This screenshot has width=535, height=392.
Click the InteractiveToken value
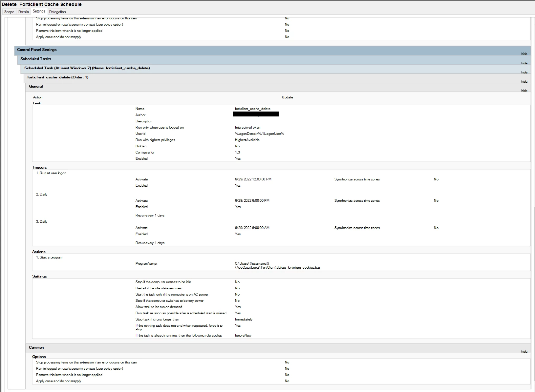[247, 128]
